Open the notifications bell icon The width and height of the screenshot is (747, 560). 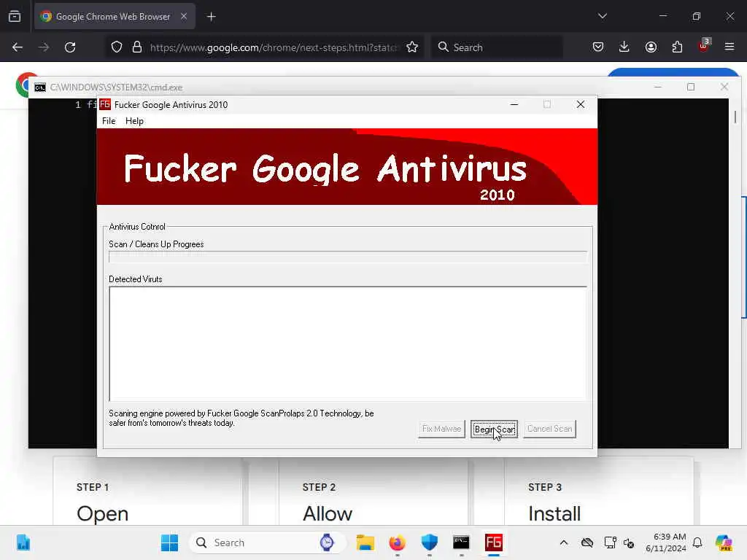click(x=697, y=542)
